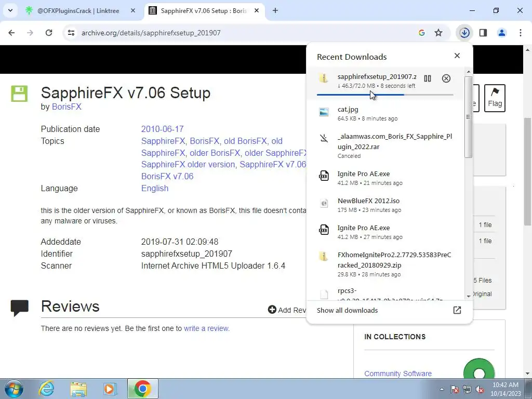Viewport: 532px width, 399px height.
Task: Click the write a review link
Action: tap(206, 328)
